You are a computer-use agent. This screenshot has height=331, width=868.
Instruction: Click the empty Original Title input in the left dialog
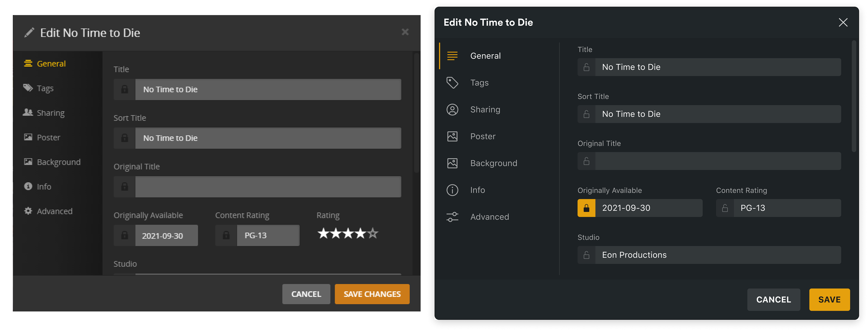pyautogui.click(x=268, y=187)
